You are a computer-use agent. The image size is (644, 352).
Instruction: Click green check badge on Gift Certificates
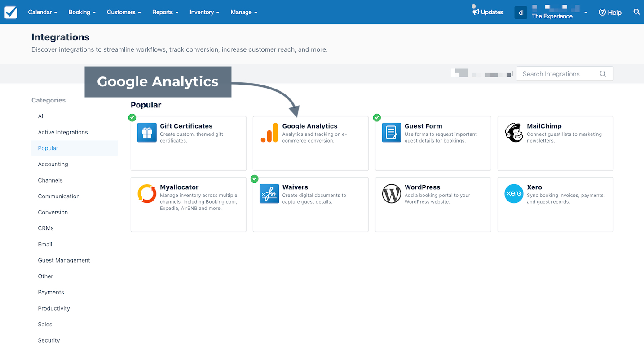(x=132, y=118)
